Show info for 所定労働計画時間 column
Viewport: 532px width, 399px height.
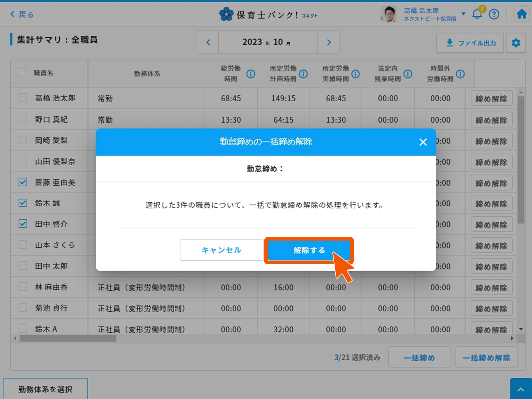tap(303, 74)
